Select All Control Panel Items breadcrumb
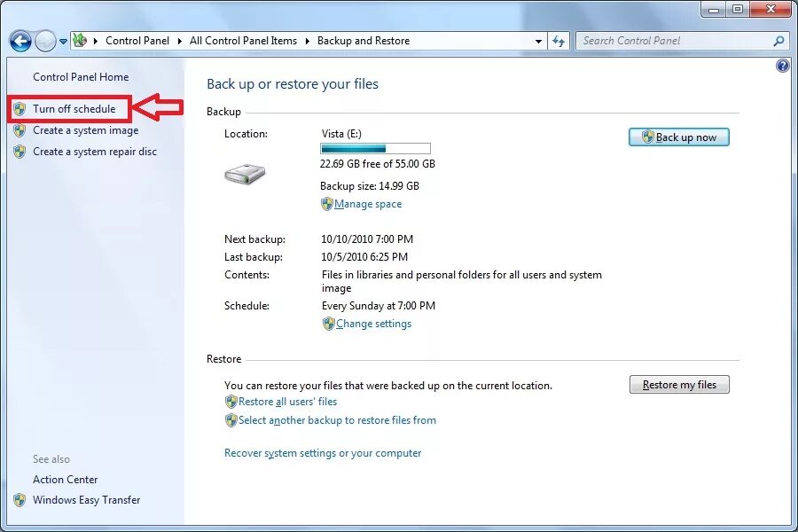Viewport: 798px width, 532px height. point(243,41)
